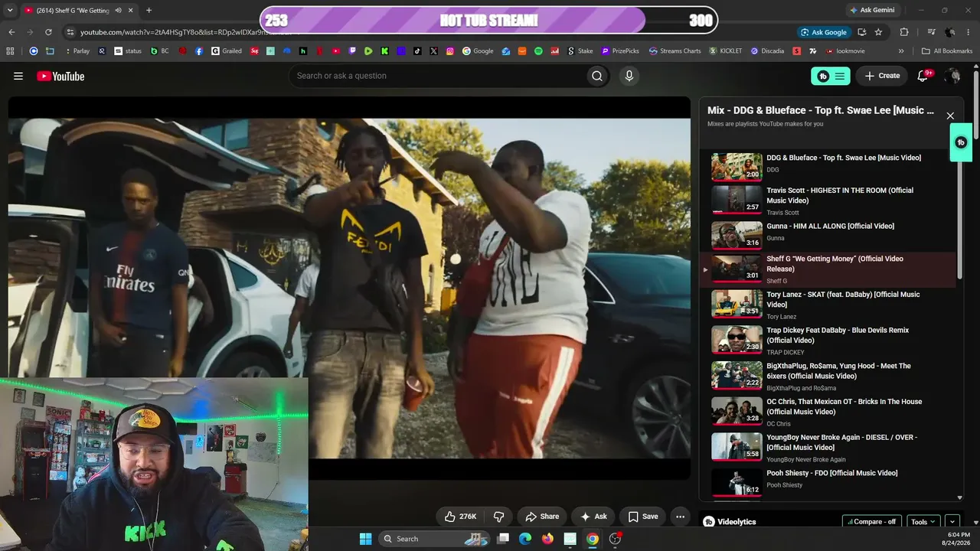Open the Trap Dickey Blue Devils Remix thumbnail
Viewport: 980px width, 551px height.
[737, 340]
